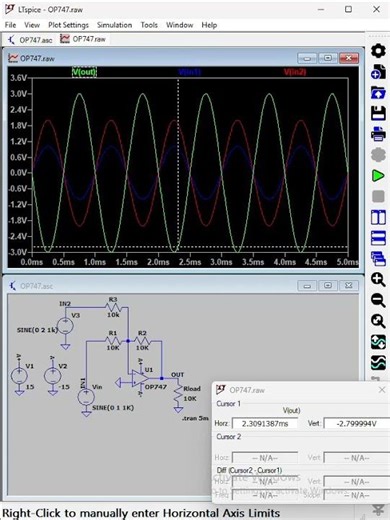
Task: Click the 0.0V vertical axis label
Action: pyautogui.click(x=18, y=173)
